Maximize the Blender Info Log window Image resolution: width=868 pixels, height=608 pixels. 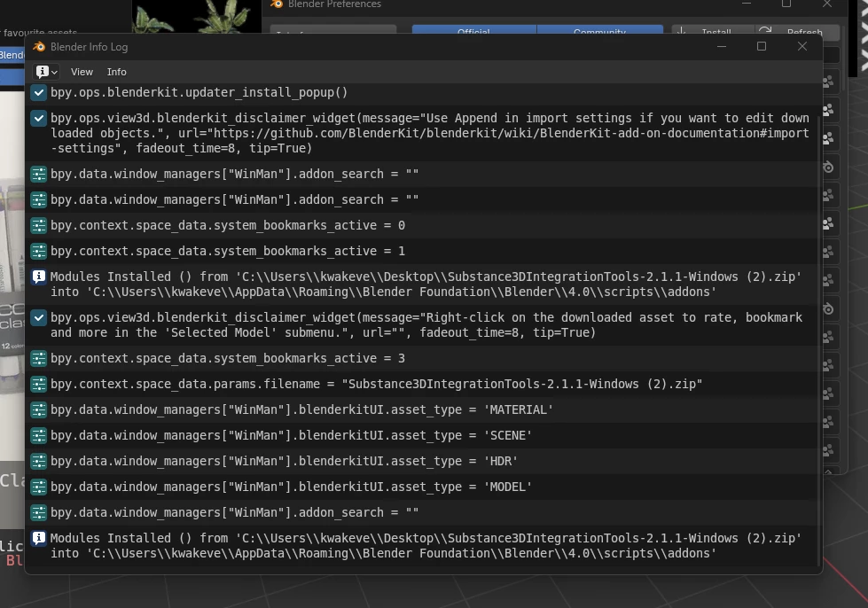762,46
